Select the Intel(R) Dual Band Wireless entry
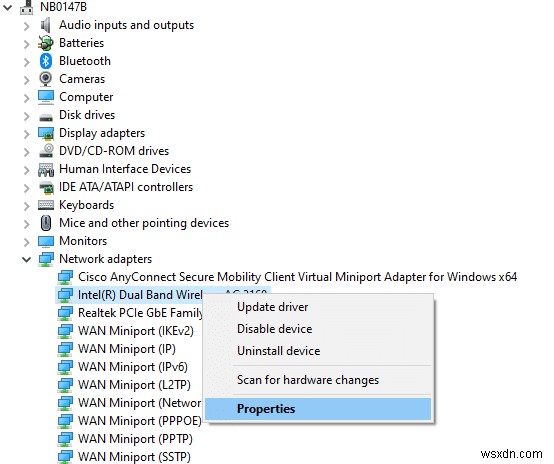 [140, 295]
